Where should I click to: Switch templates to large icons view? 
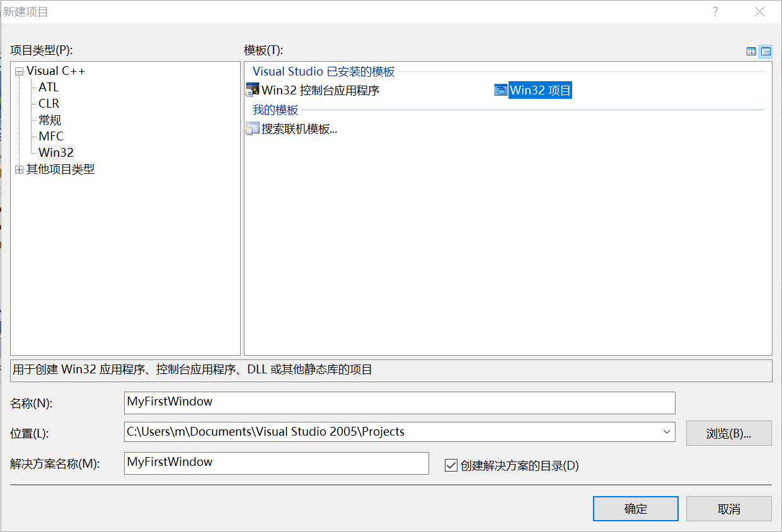[751, 52]
